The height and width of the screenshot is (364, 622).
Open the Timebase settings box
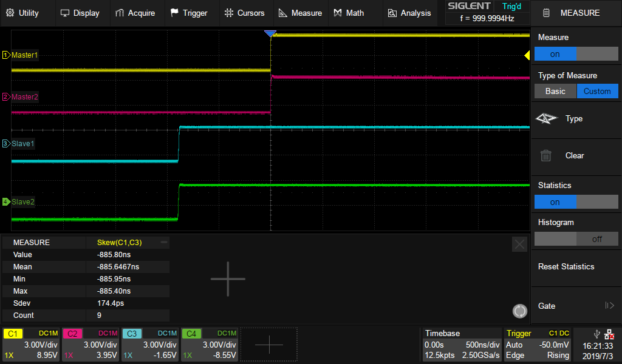pyautogui.click(x=461, y=344)
